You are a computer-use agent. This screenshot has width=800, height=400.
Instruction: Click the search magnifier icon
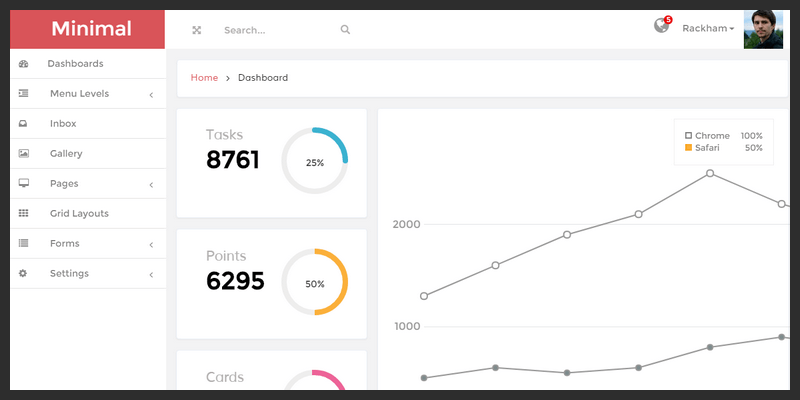(345, 30)
